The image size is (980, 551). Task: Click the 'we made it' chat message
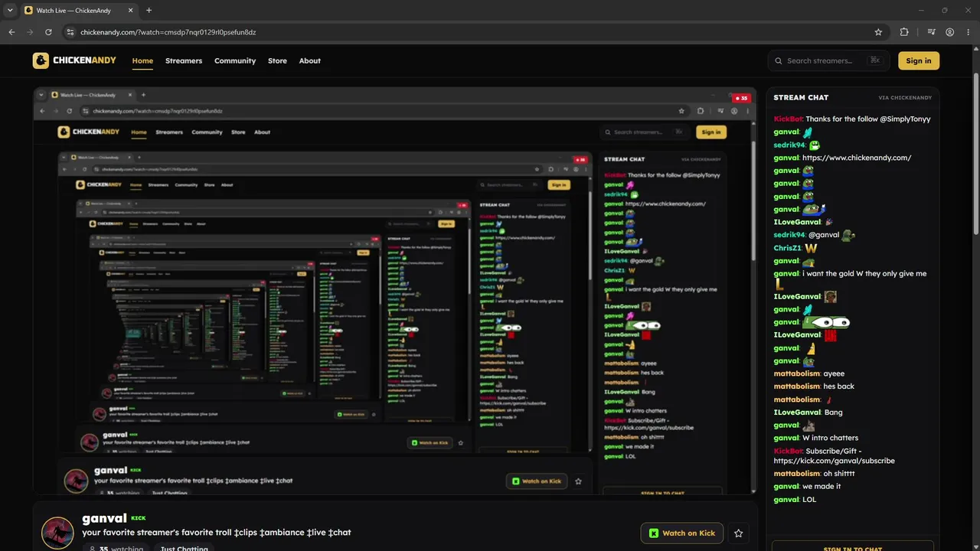click(822, 487)
